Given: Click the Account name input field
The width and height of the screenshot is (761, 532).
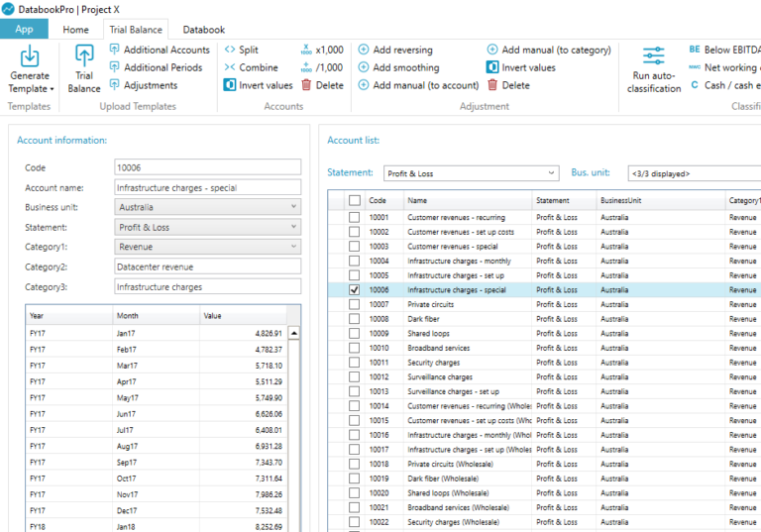Looking at the screenshot, I should [207, 187].
